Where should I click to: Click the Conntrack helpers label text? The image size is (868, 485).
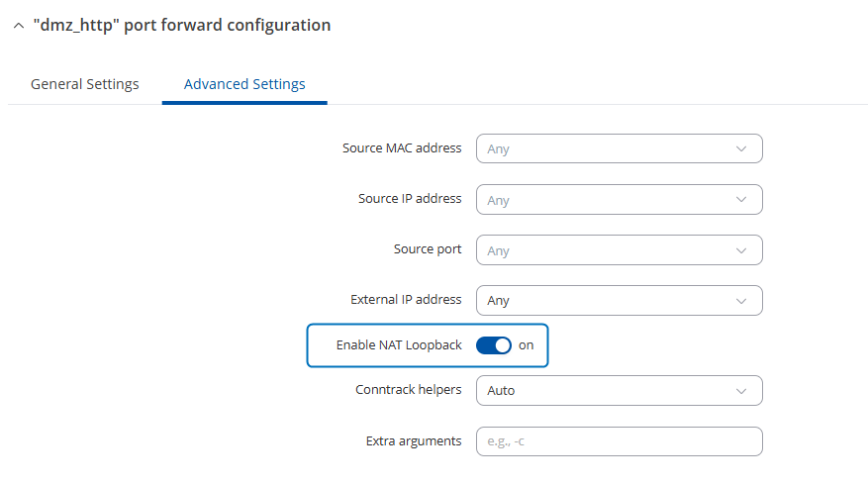408,390
